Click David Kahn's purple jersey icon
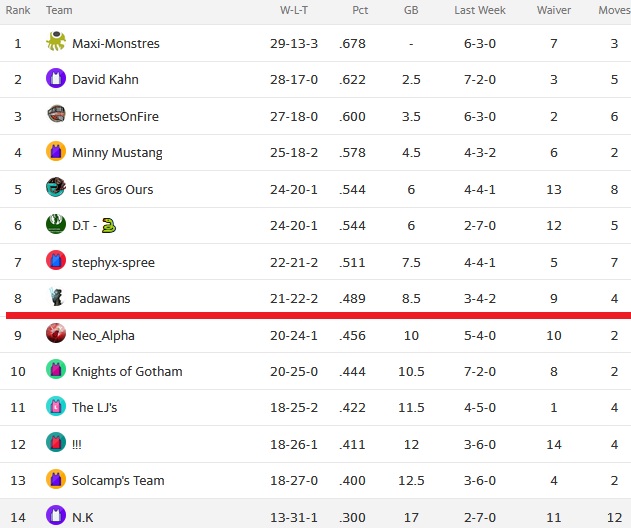Image resolution: width=631 pixels, height=528 pixels. click(56, 78)
